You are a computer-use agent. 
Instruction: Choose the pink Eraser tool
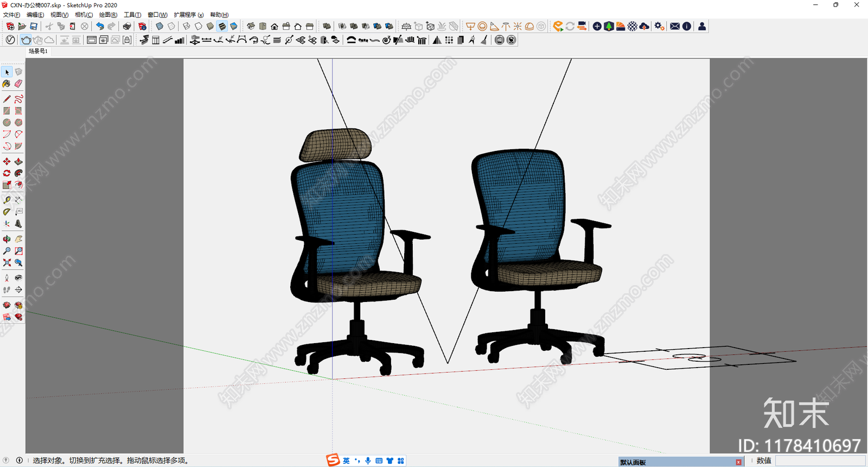point(18,83)
